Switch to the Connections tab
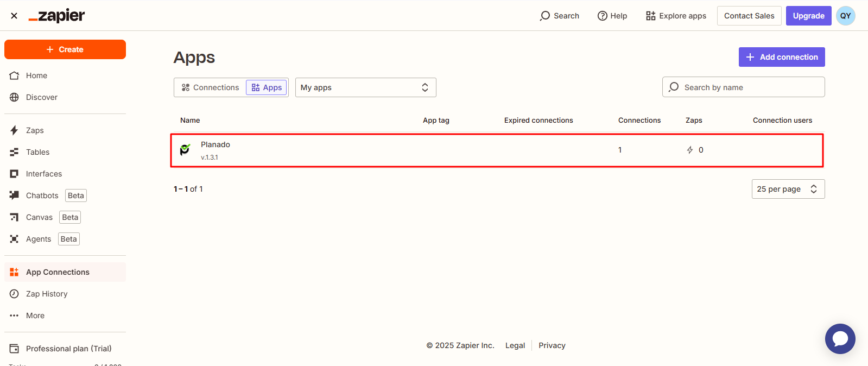Viewport: 868px width, 366px height. [x=210, y=87]
